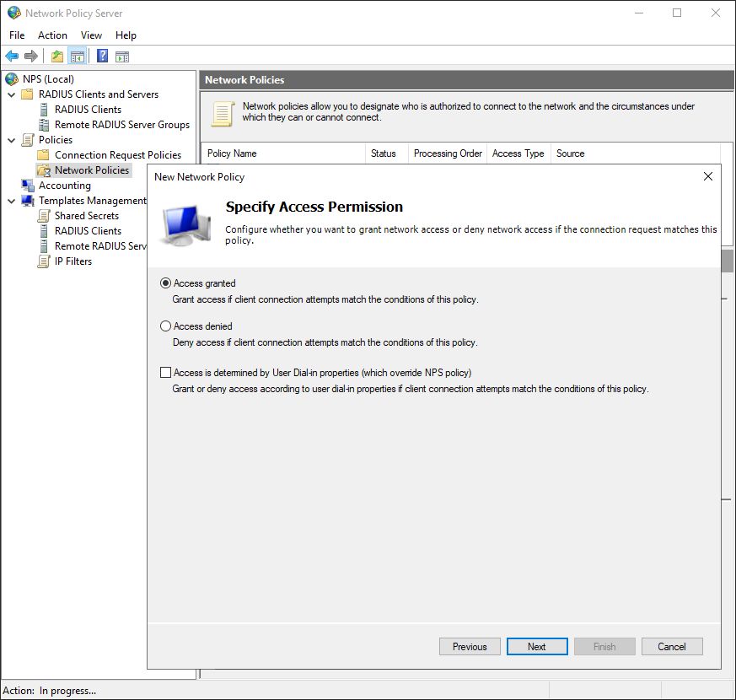Open Help via the question mark toolbar icon
736x700 pixels.
click(102, 56)
